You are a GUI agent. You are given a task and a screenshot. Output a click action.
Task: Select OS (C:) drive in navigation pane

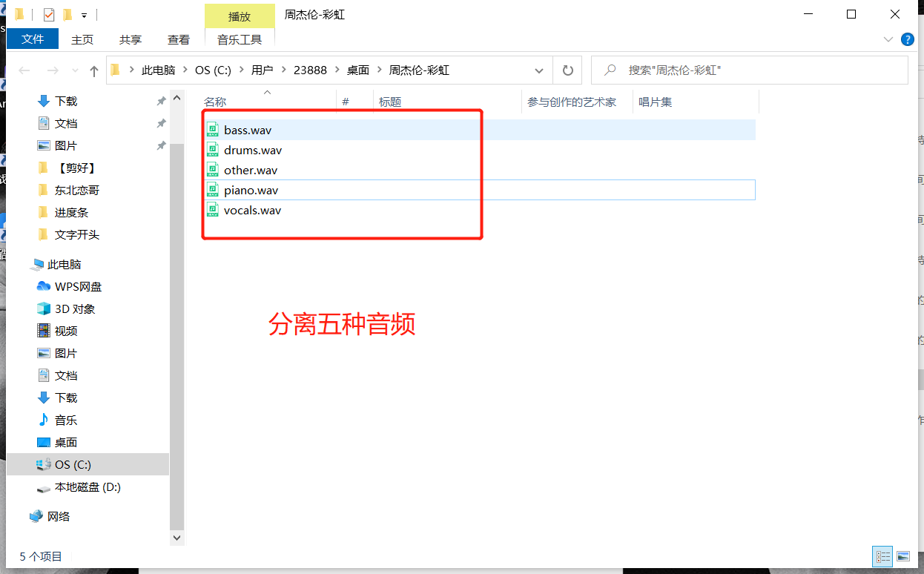88,464
